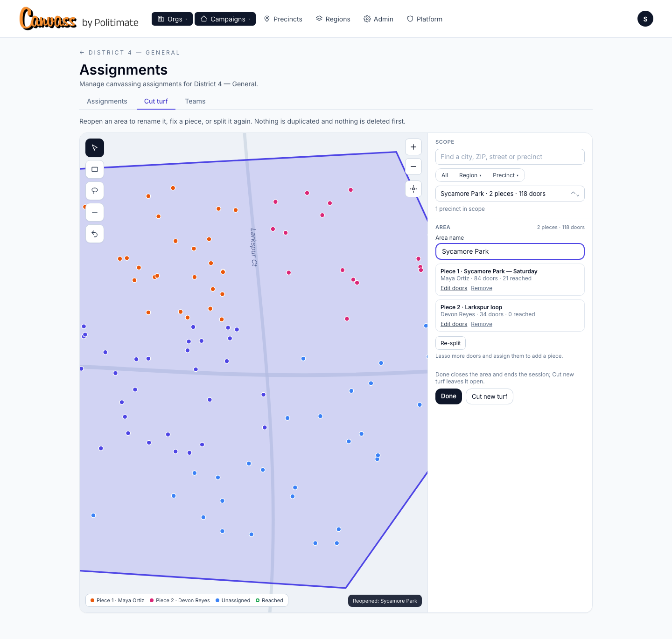Viewport: 672px width, 639px height.
Task: Open the user avatar menu
Action: coord(645,19)
